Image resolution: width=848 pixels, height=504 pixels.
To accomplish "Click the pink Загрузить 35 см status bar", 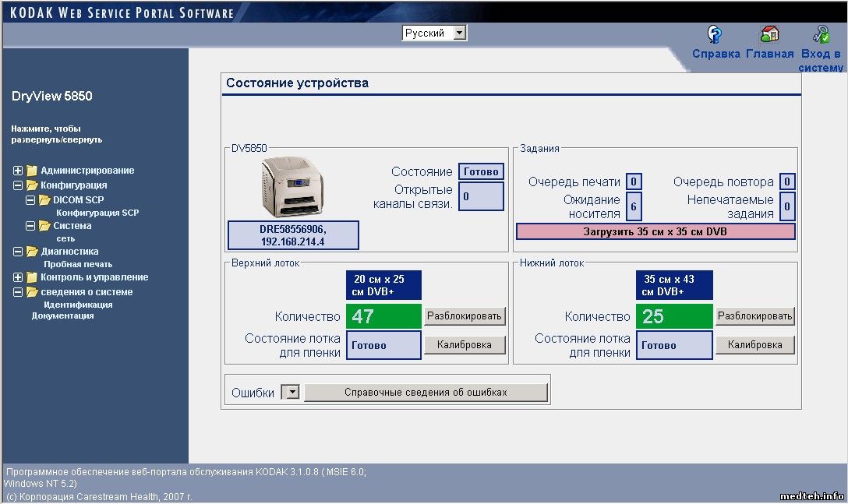I will click(x=655, y=231).
